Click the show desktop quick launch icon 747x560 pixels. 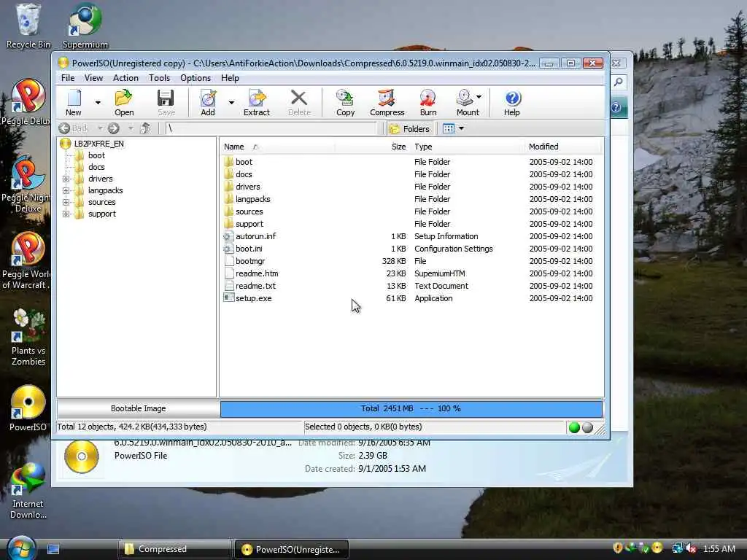point(53,549)
